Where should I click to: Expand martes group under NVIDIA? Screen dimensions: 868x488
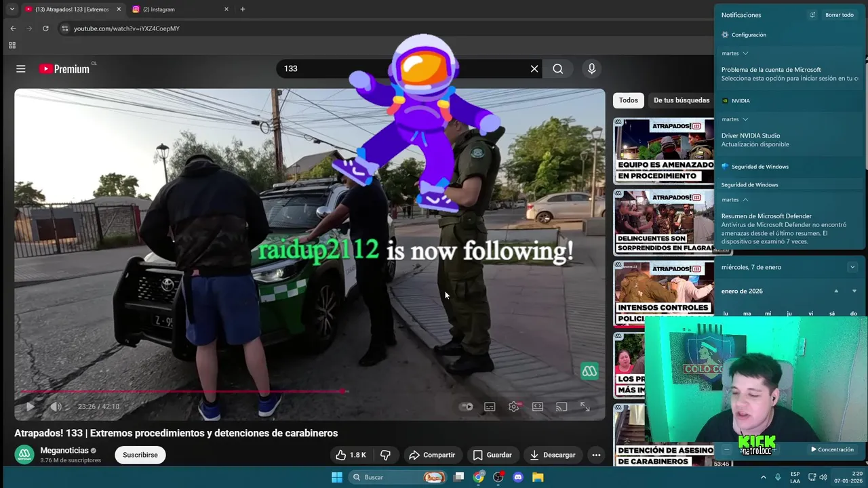tap(735, 119)
